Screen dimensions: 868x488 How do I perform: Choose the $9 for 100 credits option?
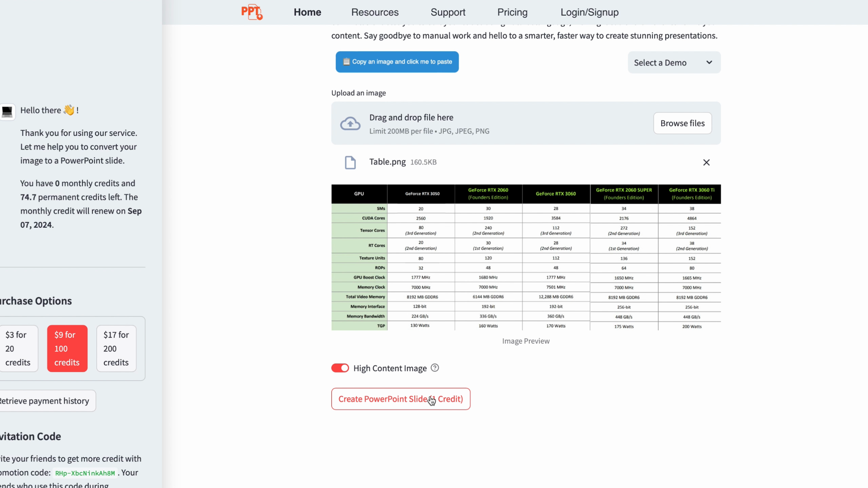click(x=67, y=348)
